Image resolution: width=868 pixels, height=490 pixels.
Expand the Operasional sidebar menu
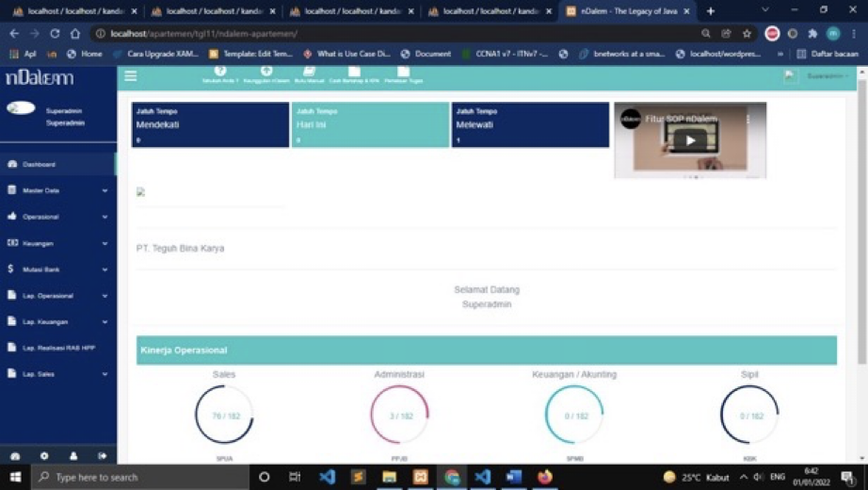point(57,217)
